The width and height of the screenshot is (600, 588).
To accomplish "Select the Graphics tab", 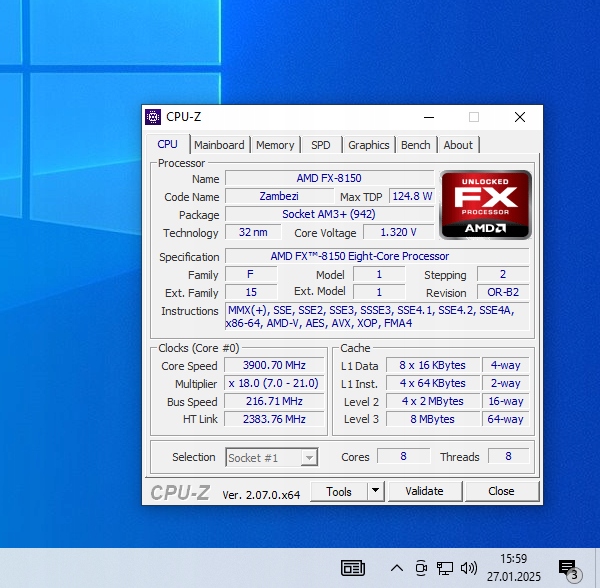I will [368, 145].
